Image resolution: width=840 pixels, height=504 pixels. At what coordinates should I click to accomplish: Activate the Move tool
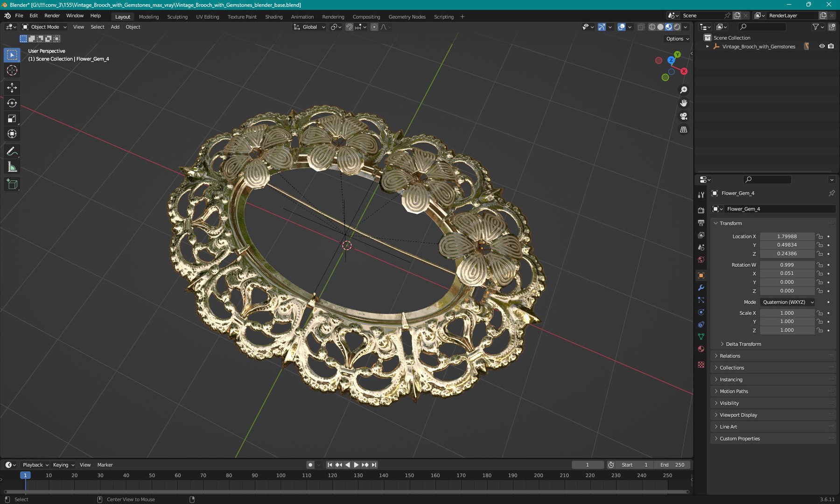tap(12, 88)
